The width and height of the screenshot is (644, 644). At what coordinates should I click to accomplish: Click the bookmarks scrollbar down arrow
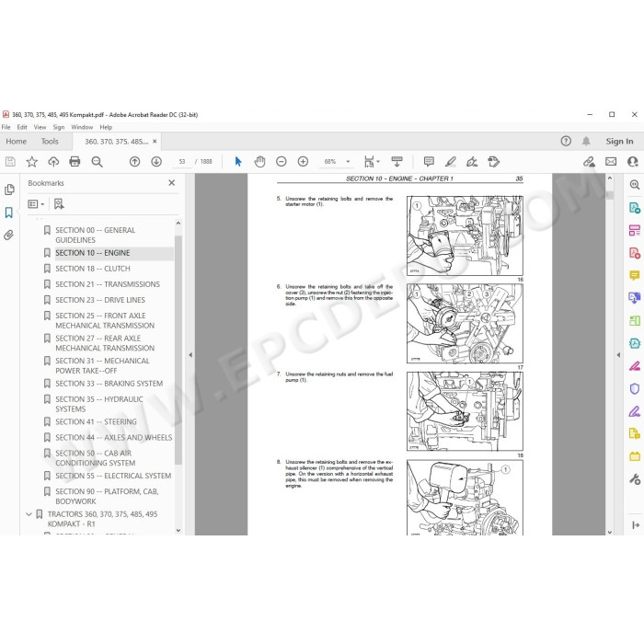point(178,530)
